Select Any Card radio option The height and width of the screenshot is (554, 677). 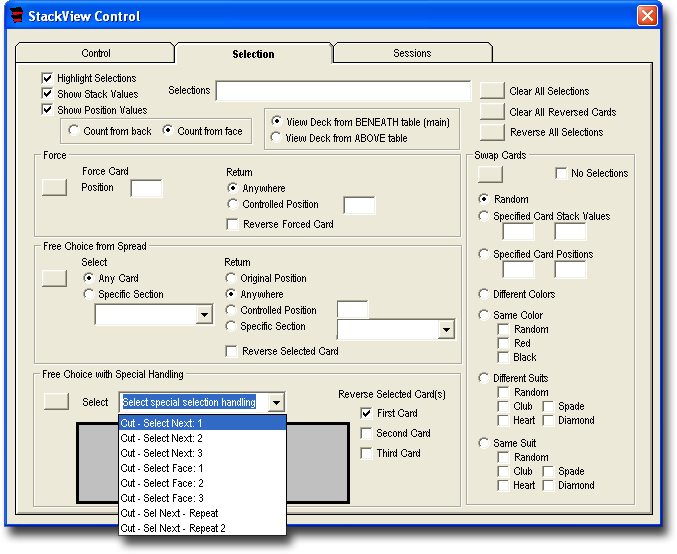click(x=89, y=278)
